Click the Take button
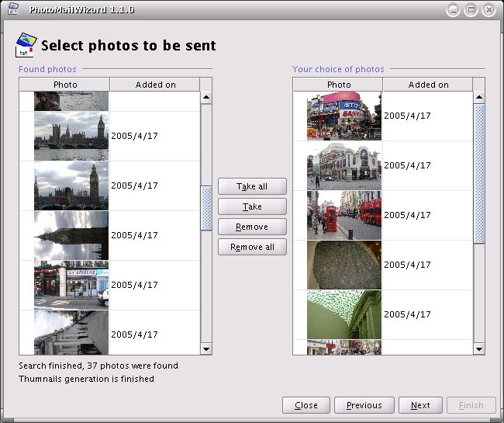 point(252,206)
